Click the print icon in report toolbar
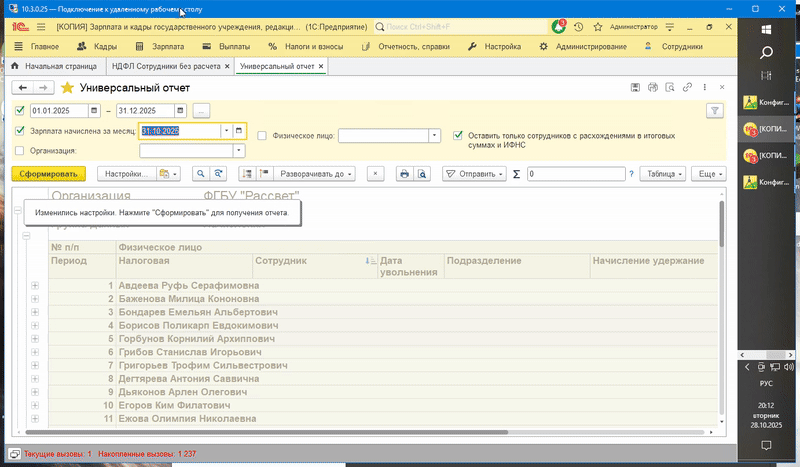The width and height of the screenshot is (800, 467). [404, 174]
